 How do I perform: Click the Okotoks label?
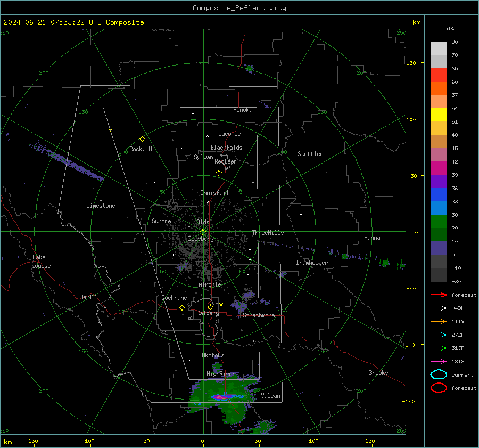click(x=213, y=355)
